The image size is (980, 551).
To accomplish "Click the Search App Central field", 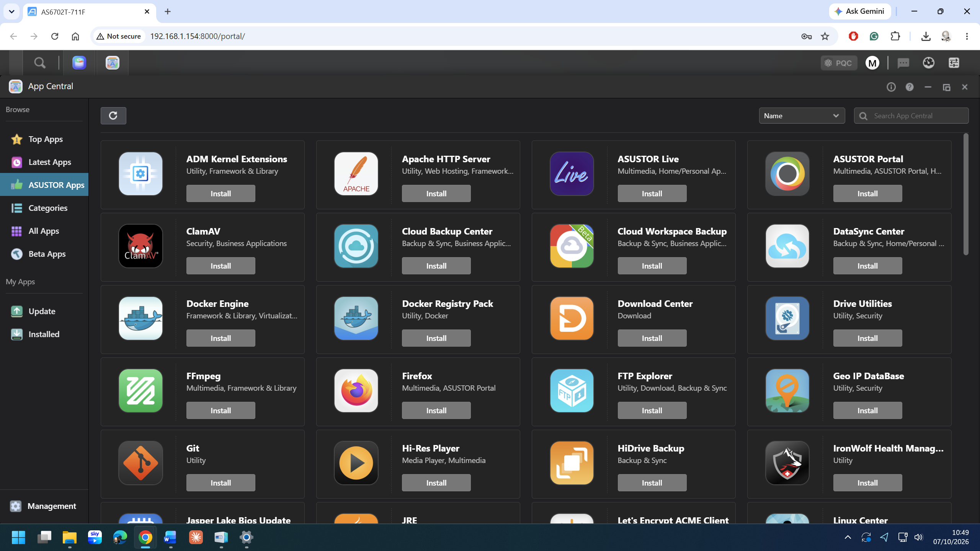I will click(x=911, y=116).
